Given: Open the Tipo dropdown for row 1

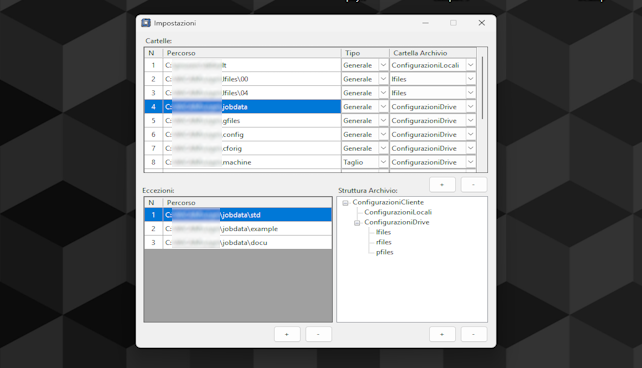Looking at the screenshot, I should click(x=383, y=65).
